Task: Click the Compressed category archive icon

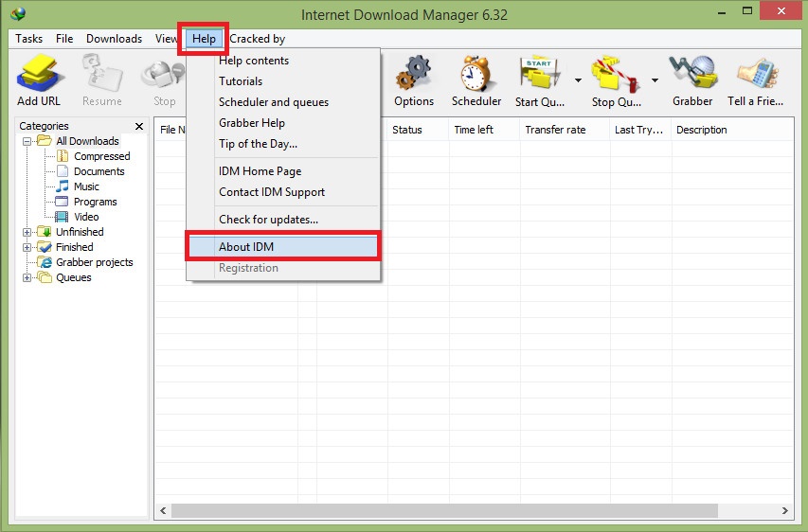Action: pyautogui.click(x=63, y=155)
